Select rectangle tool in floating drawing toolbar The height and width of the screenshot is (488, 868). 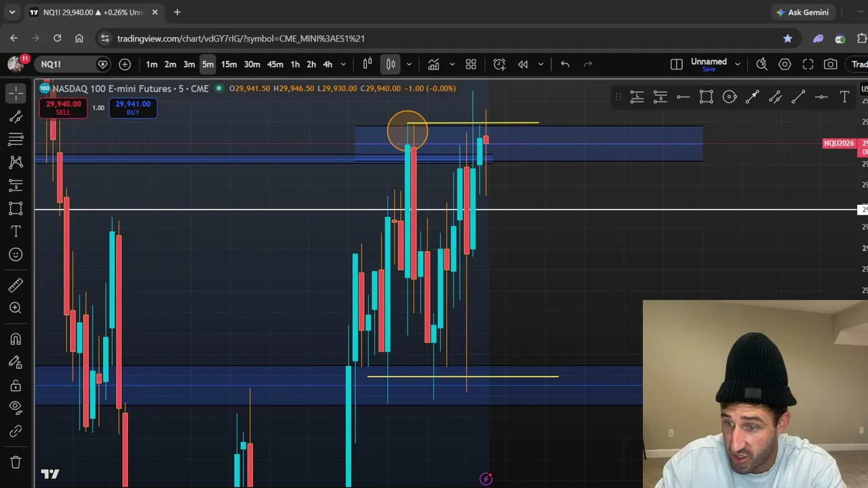(x=706, y=98)
